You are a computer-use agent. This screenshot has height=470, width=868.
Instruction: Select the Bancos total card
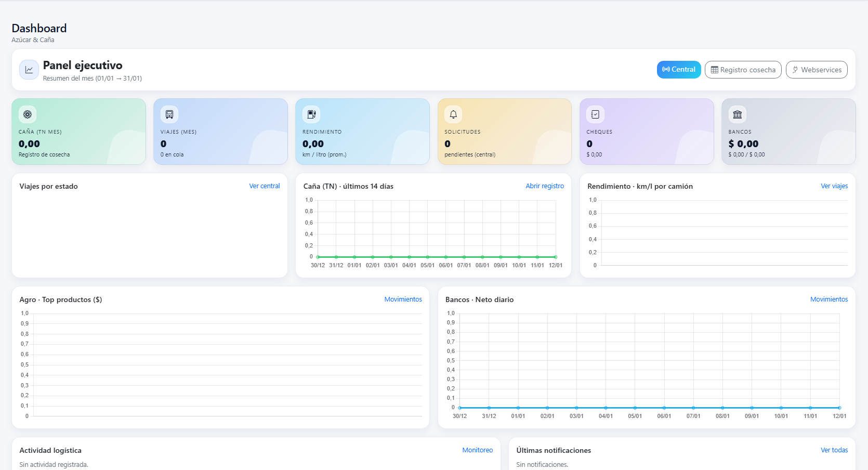coord(788,132)
